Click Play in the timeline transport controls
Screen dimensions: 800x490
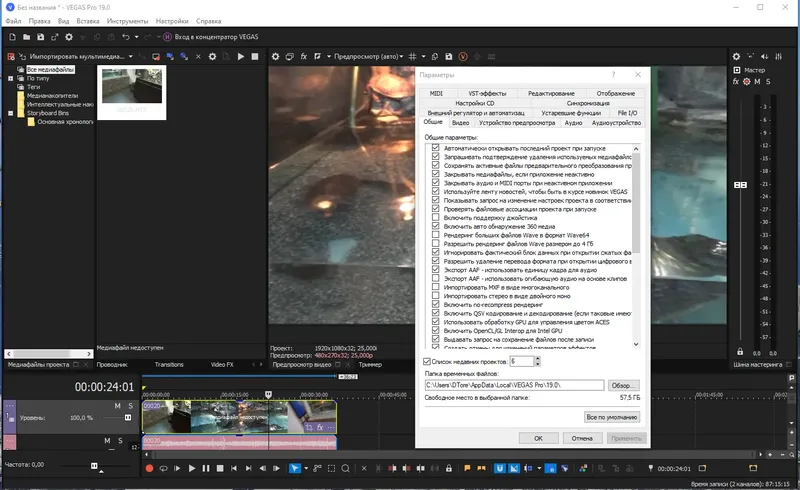[192, 468]
